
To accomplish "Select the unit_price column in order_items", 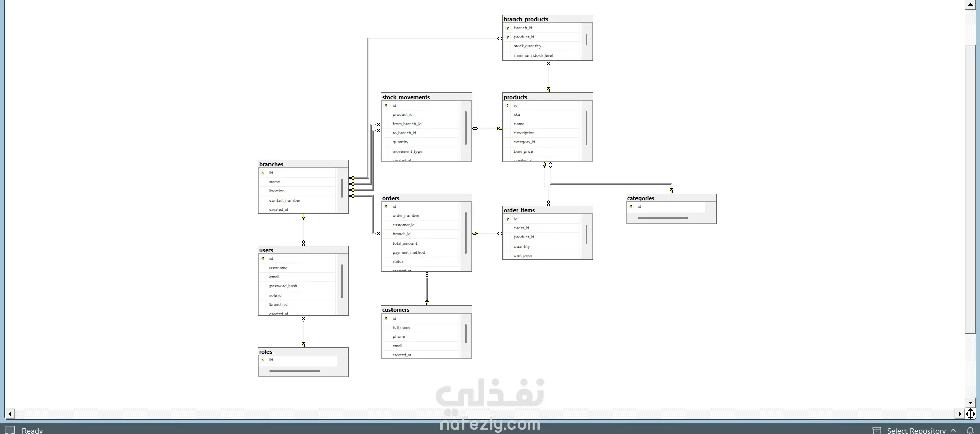I will tap(542, 256).
